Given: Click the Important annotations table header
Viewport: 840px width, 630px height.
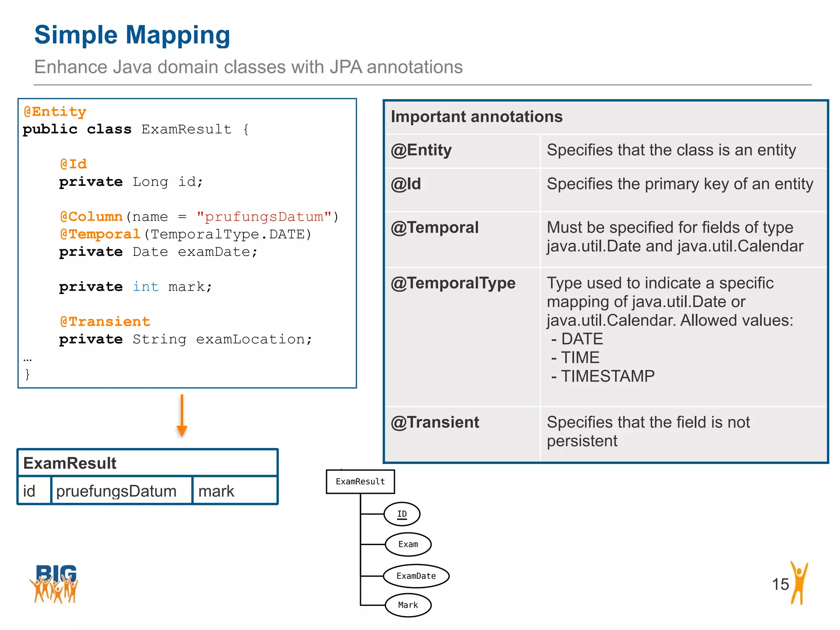Looking at the screenshot, I should coord(477,117).
